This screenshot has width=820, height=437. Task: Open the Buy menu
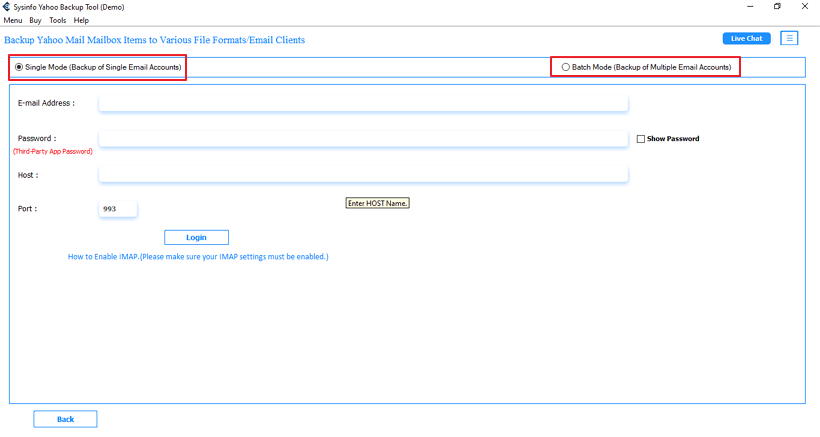[x=35, y=20]
